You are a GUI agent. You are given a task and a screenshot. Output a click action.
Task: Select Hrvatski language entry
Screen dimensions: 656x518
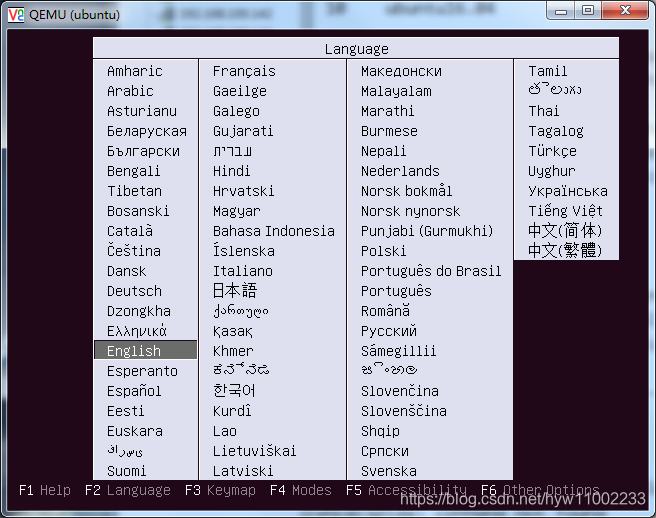tap(243, 191)
